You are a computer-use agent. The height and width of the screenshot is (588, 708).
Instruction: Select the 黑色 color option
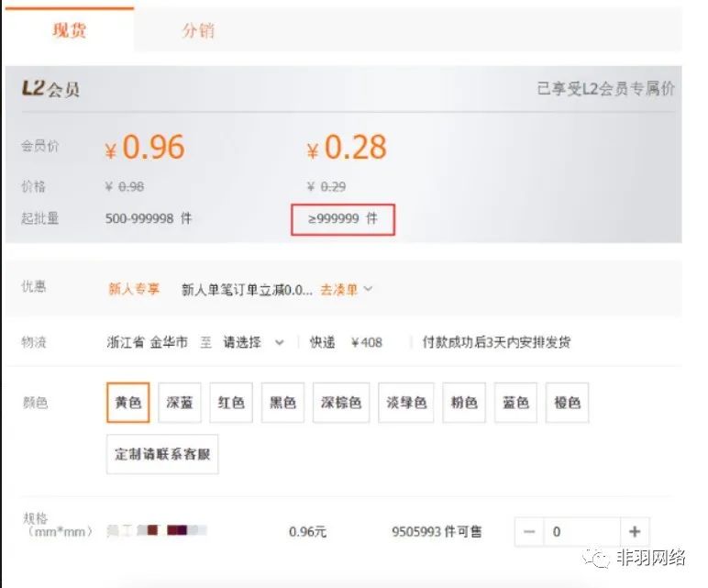pos(282,403)
